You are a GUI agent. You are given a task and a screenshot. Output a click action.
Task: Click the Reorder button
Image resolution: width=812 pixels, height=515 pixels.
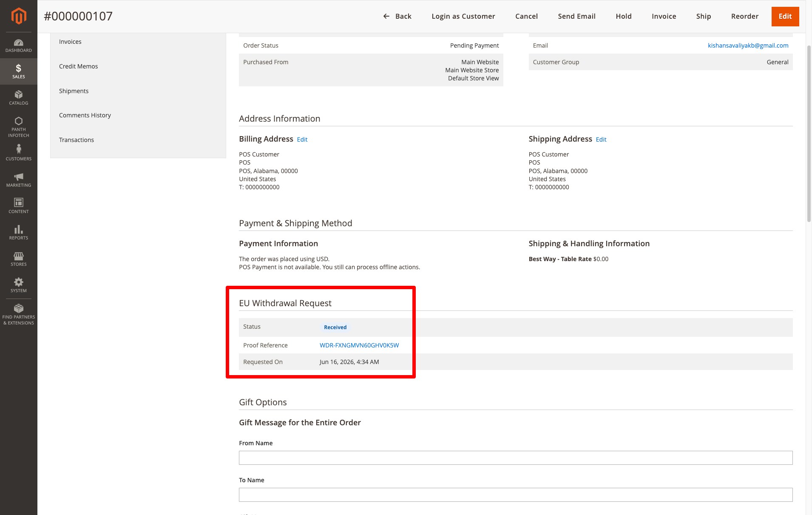click(745, 16)
